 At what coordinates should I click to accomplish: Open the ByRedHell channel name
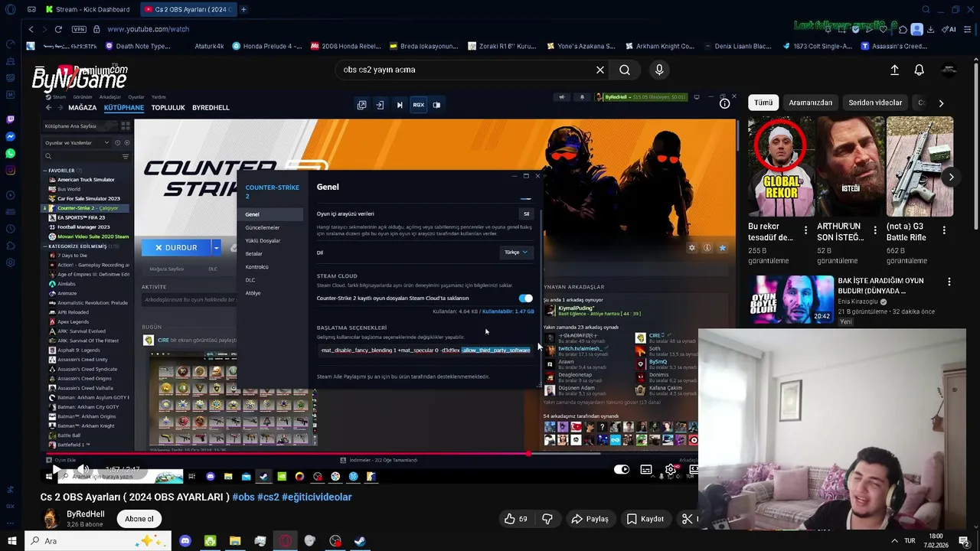point(86,514)
